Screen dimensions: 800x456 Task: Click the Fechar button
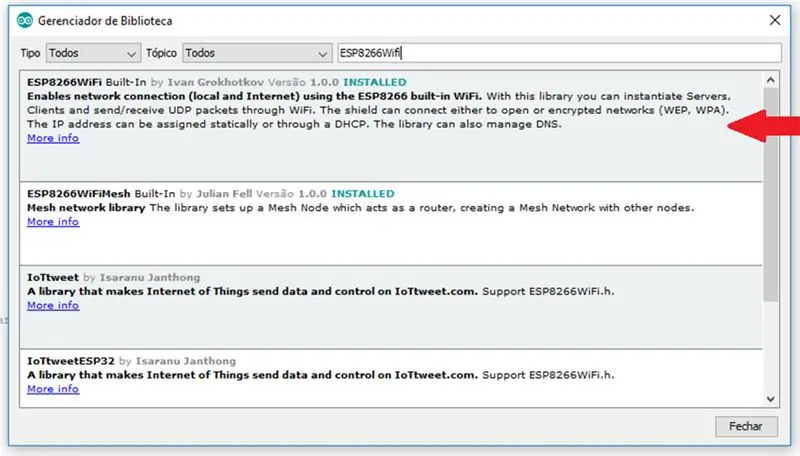point(746,426)
